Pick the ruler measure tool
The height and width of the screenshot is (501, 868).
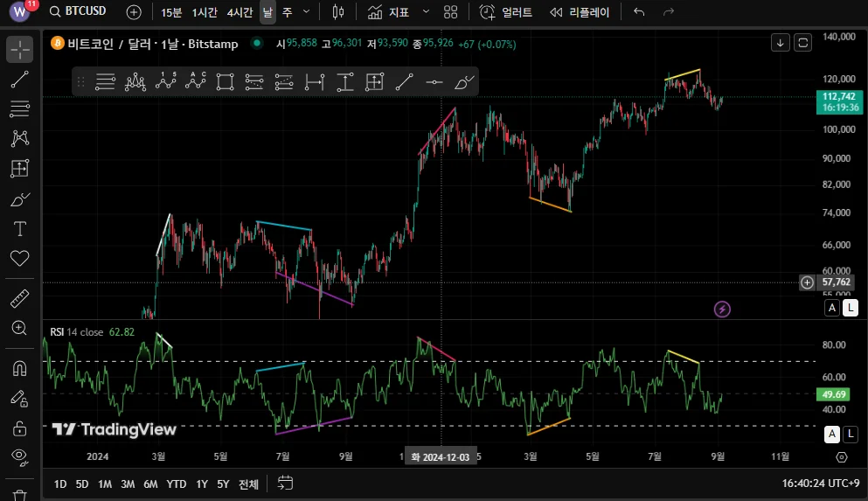[x=19, y=298]
